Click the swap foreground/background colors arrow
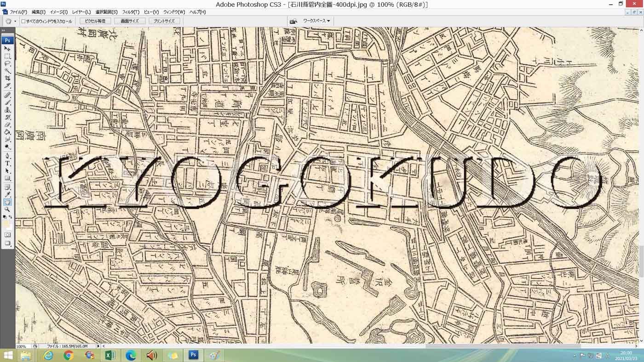The width and height of the screenshot is (644, 362). point(11,217)
